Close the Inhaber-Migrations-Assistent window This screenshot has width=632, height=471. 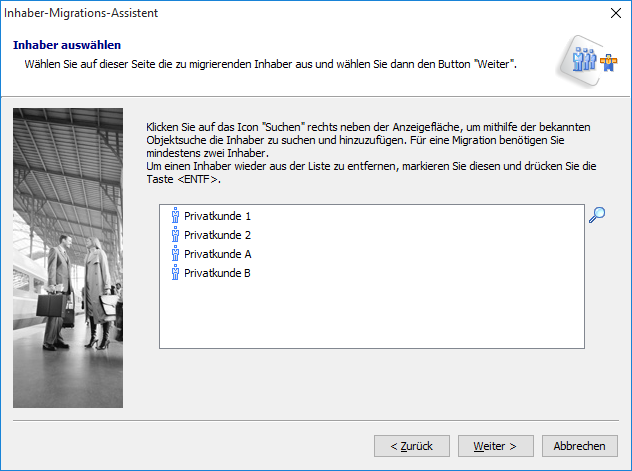click(x=612, y=13)
